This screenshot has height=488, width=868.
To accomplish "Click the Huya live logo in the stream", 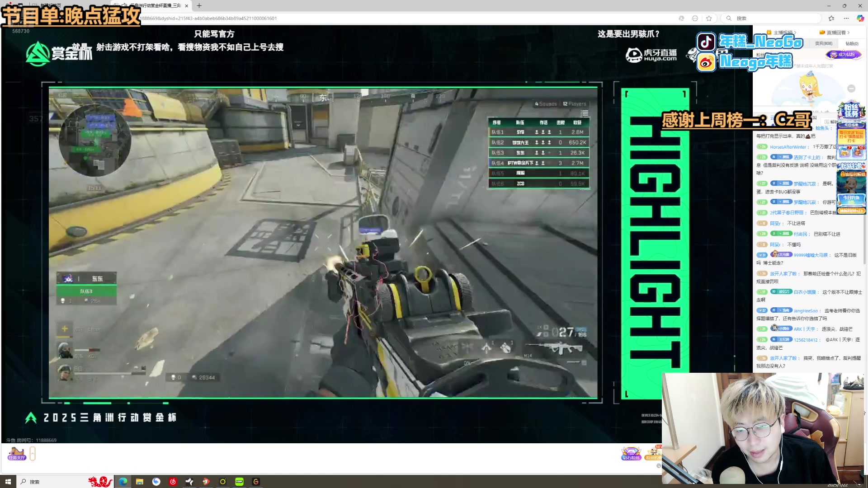I will pyautogui.click(x=651, y=55).
